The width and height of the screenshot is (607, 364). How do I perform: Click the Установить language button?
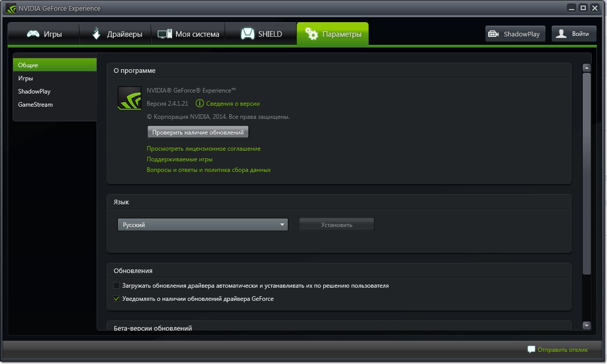[x=336, y=224]
